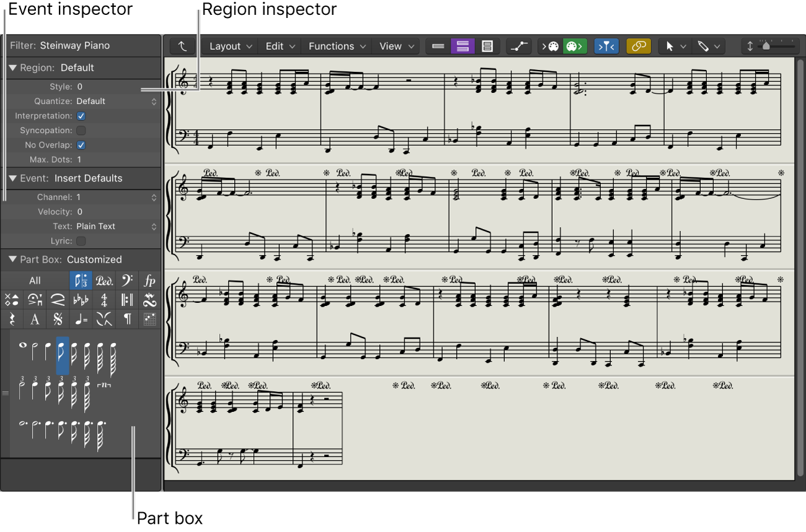Open the Layout menu
The width and height of the screenshot is (806, 532).
[x=225, y=45]
